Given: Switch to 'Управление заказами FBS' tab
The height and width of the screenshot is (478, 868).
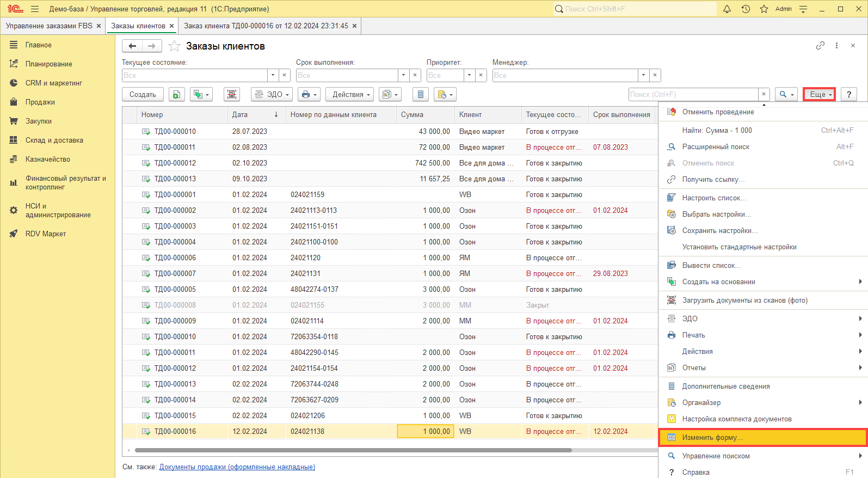Looking at the screenshot, I should click(x=49, y=26).
